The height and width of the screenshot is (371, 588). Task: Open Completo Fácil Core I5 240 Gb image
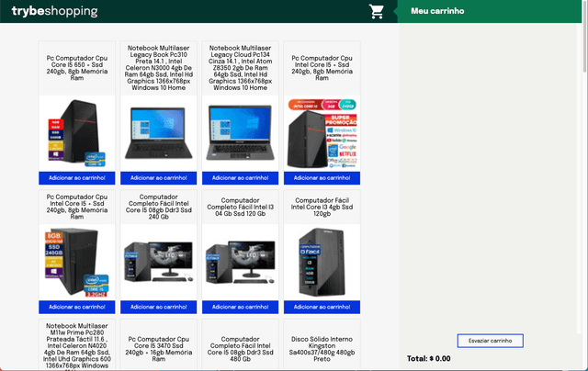pos(159,263)
